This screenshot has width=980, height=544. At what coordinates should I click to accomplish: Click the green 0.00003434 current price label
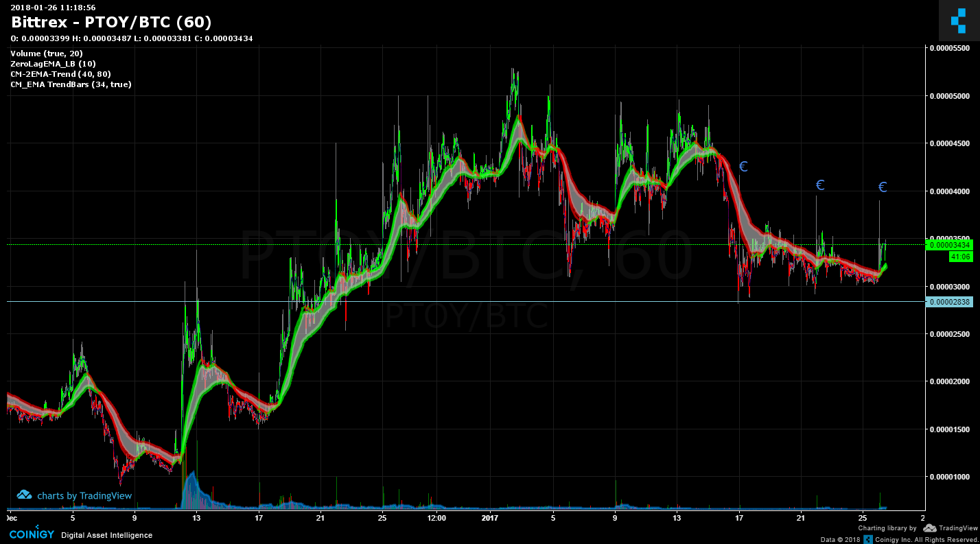tap(950, 245)
